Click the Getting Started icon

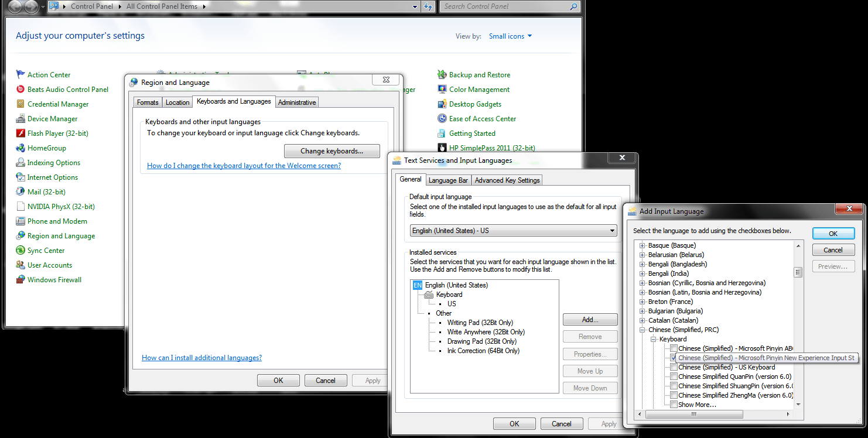442,134
